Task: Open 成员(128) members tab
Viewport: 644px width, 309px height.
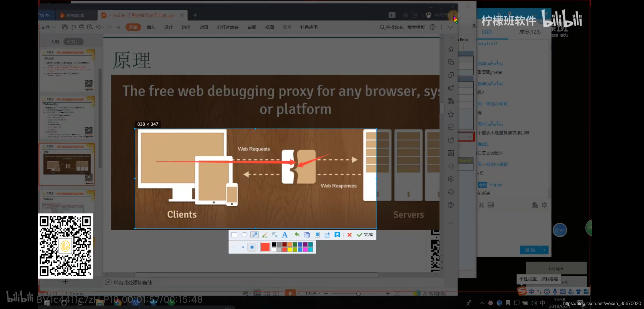Action: pyautogui.click(x=530, y=32)
